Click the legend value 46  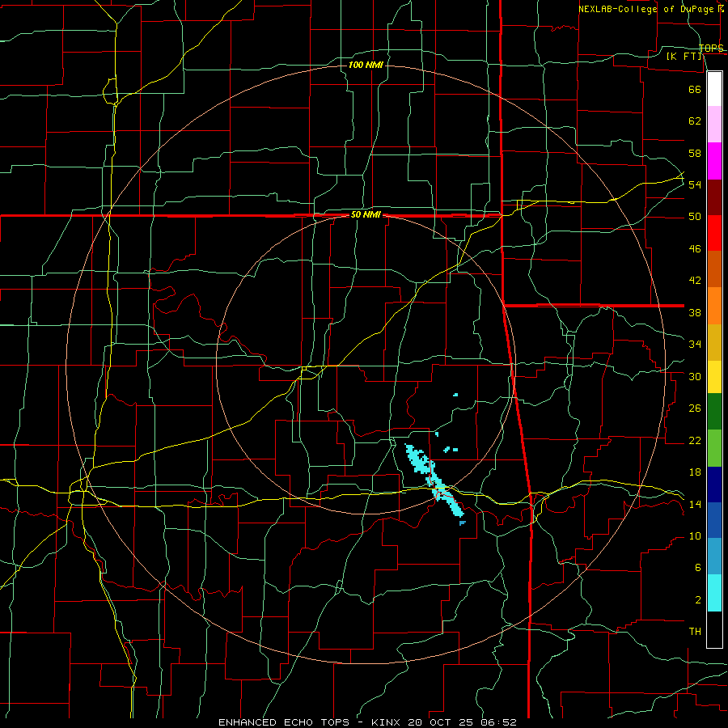pos(695,249)
